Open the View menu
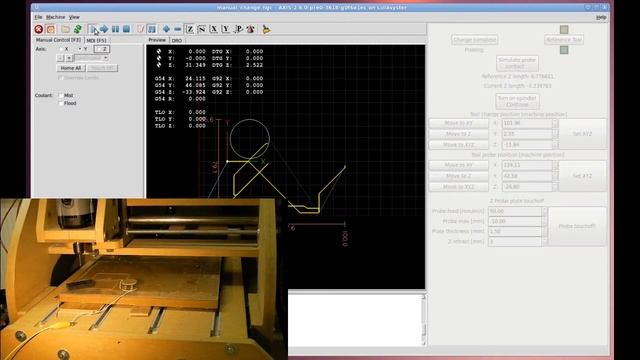Viewport: 640px width, 360px height. (74, 17)
